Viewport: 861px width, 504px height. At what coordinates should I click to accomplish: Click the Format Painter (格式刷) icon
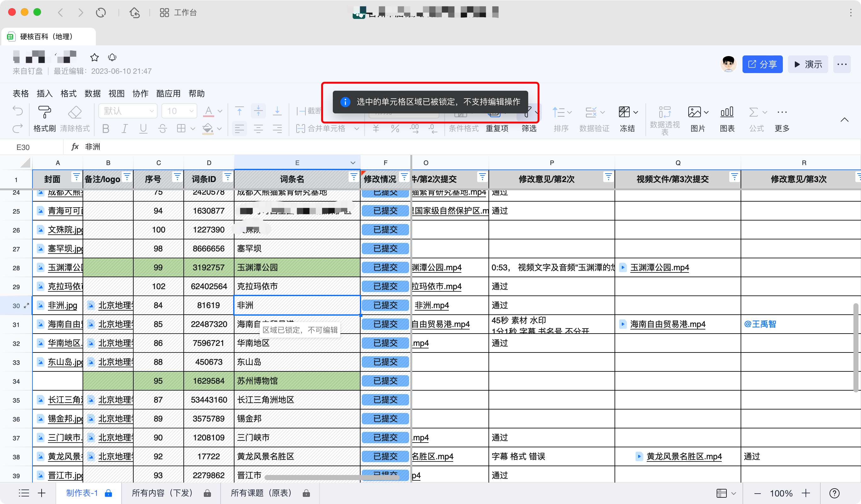click(x=44, y=112)
